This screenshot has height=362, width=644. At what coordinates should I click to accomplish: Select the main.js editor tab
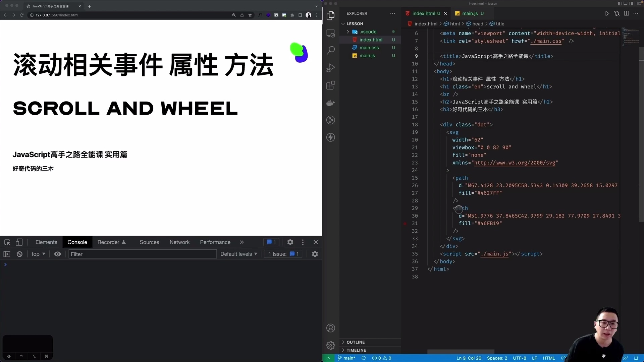click(470, 13)
